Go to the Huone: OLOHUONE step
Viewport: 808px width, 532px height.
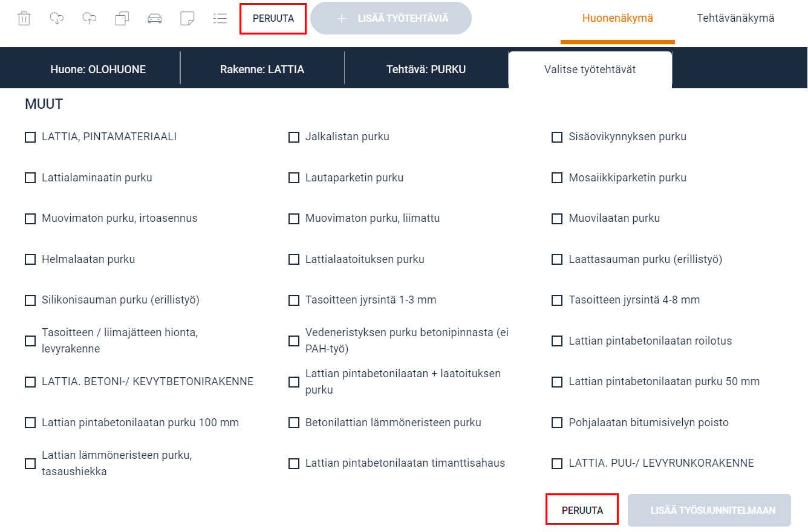click(98, 70)
